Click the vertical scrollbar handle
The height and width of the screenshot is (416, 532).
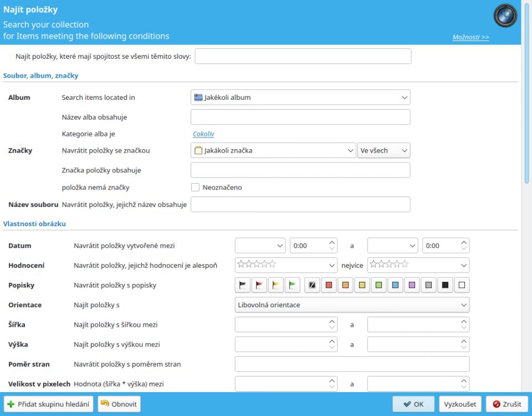[x=526, y=93]
